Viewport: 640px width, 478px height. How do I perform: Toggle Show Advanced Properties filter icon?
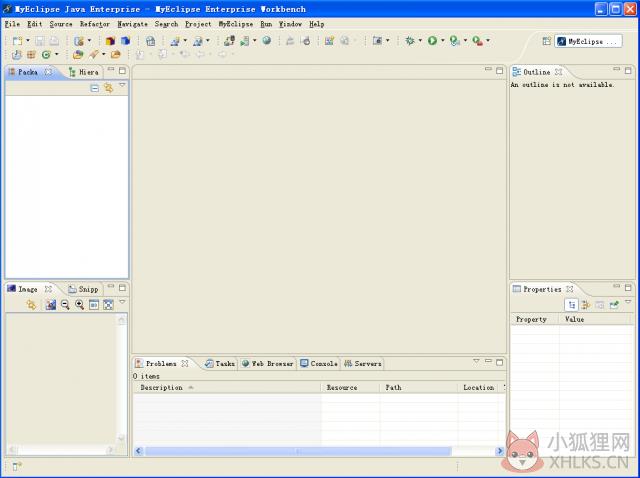point(586,305)
